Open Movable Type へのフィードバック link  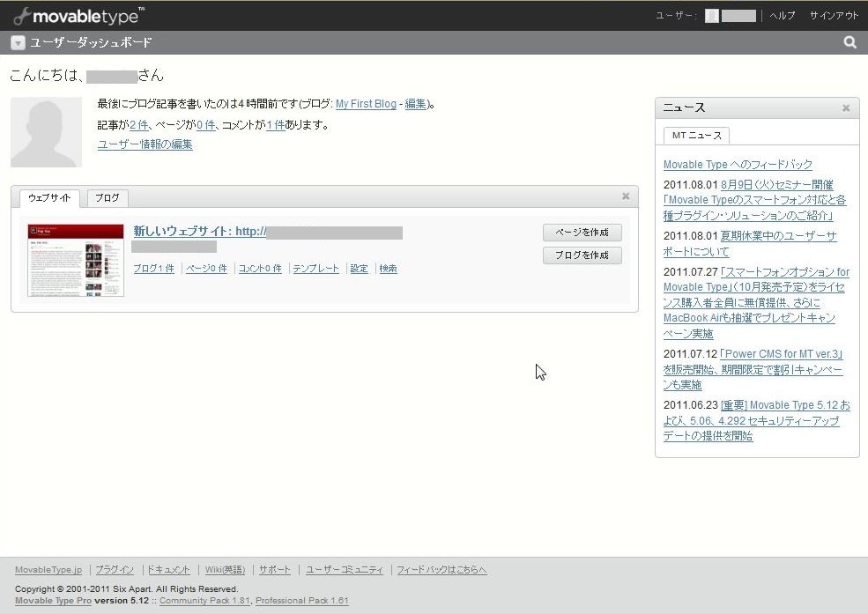tap(738, 164)
